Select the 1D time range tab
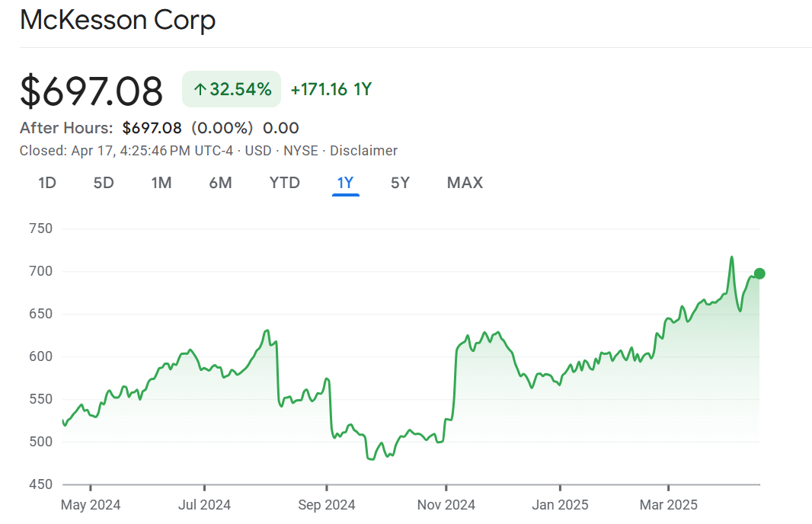The width and height of the screenshot is (812, 524). coord(47,183)
